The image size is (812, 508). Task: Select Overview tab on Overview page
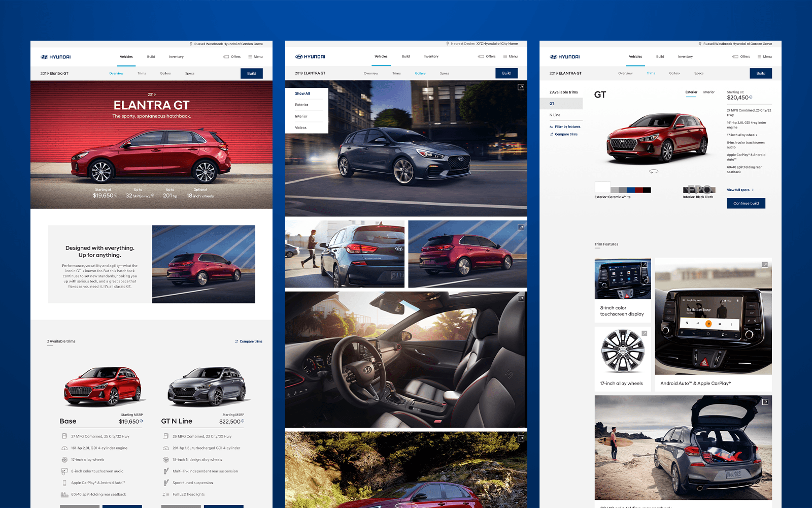click(x=116, y=73)
